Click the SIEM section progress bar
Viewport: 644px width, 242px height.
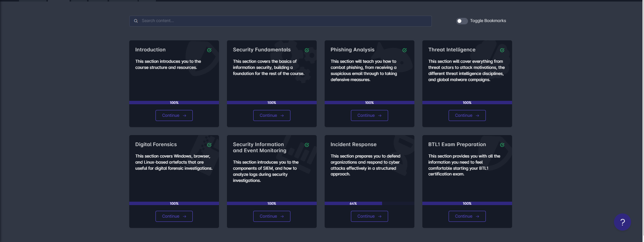tap(272, 204)
